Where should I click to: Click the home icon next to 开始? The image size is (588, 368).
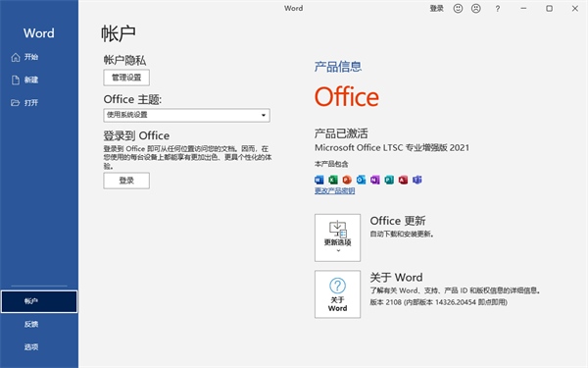(16, 57)
